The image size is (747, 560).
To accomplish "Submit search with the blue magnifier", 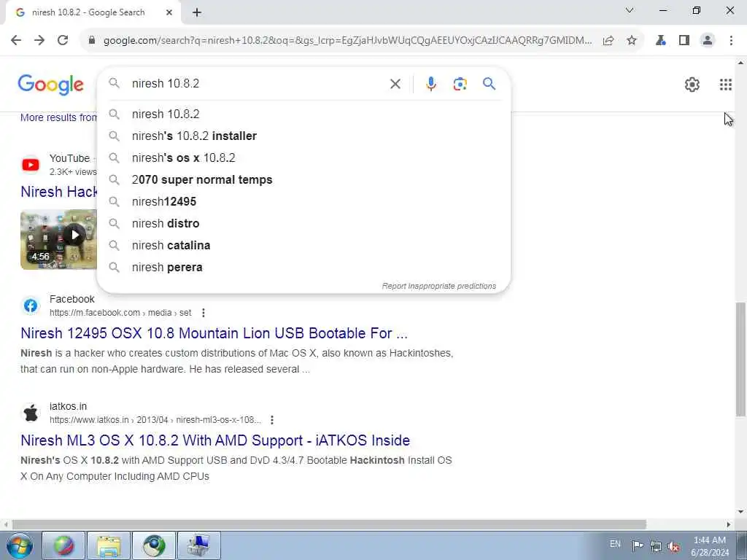I will tap(489, 85).
